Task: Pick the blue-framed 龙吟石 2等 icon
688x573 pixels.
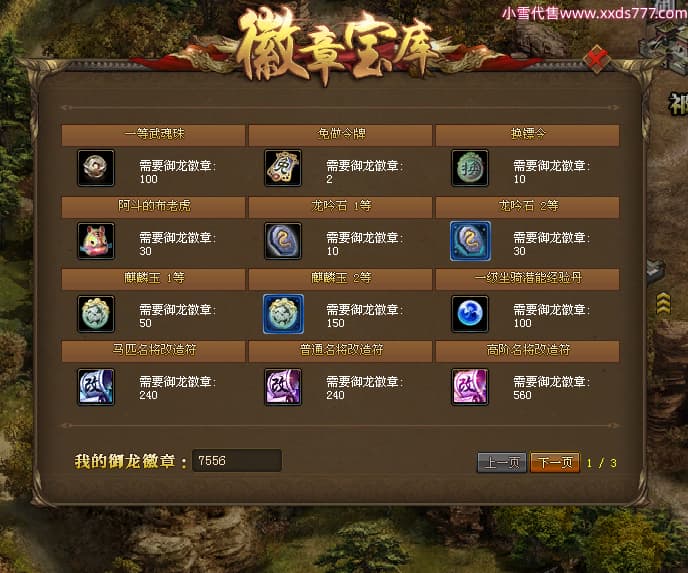Action: 470,241
